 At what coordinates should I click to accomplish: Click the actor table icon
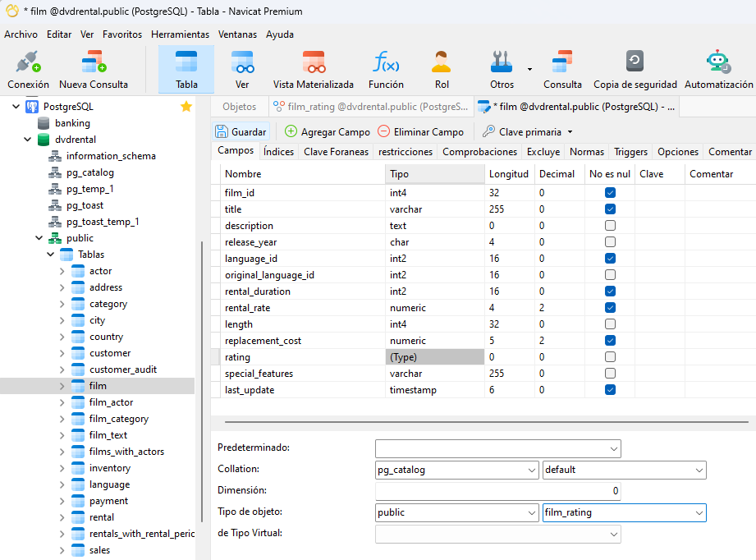click(x=78, y=271)
